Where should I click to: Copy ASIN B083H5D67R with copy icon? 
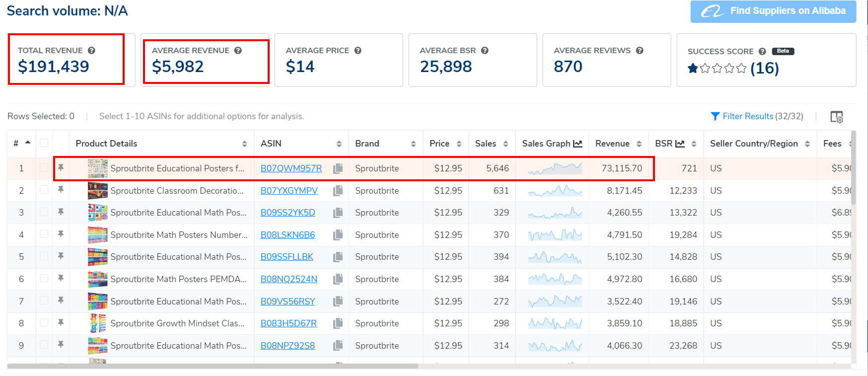(338, 323)
